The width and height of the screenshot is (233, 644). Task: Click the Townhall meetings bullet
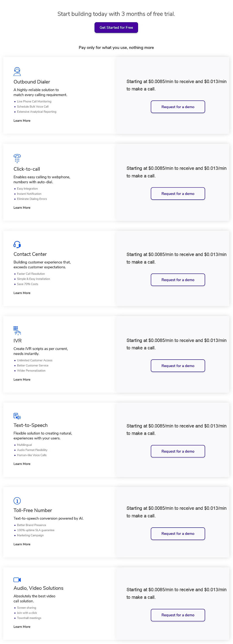tap(29, 618)
